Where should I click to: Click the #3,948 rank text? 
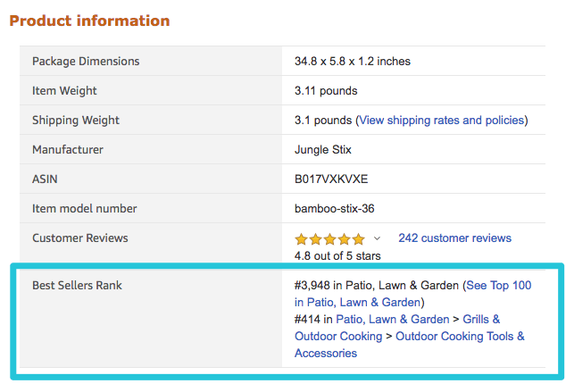[312, 286]
